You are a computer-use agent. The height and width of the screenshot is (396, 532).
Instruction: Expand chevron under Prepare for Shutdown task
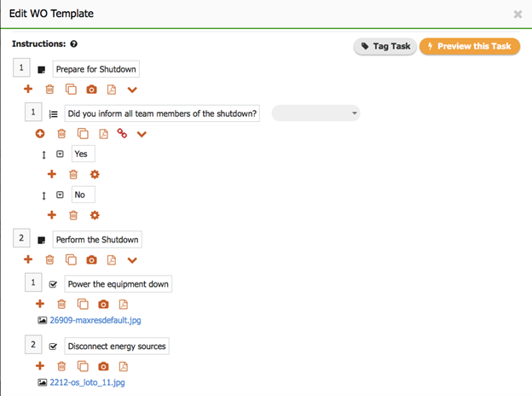[132, 90]
